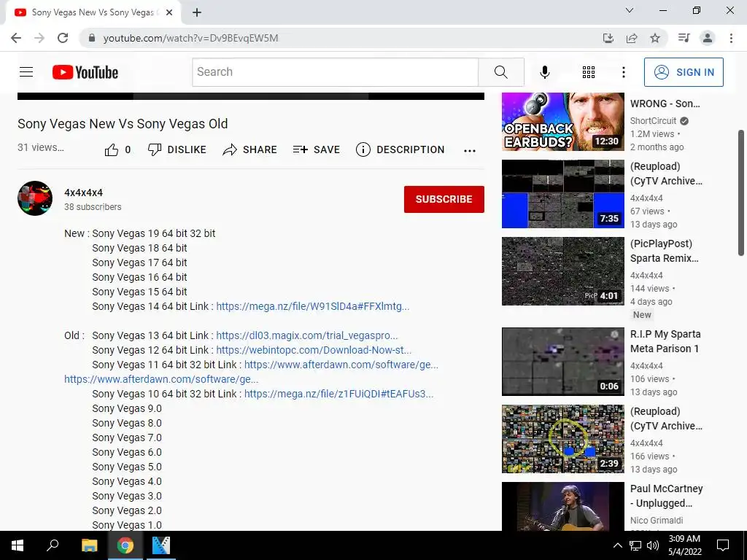Open the taskbar clock and date
The width and height of the screenshot is (747, 560).
point(684,545)
